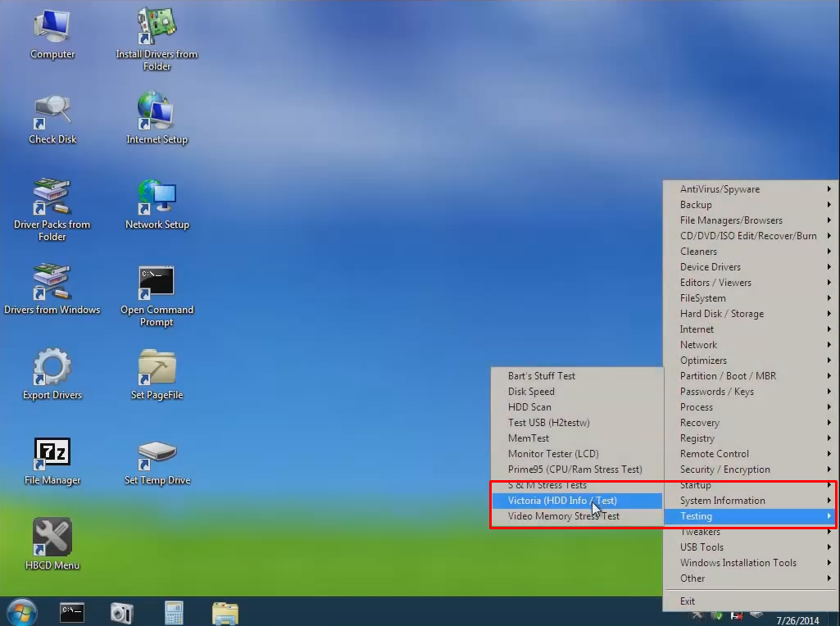Expand the Device Drivers submenu

pos(750,266)
